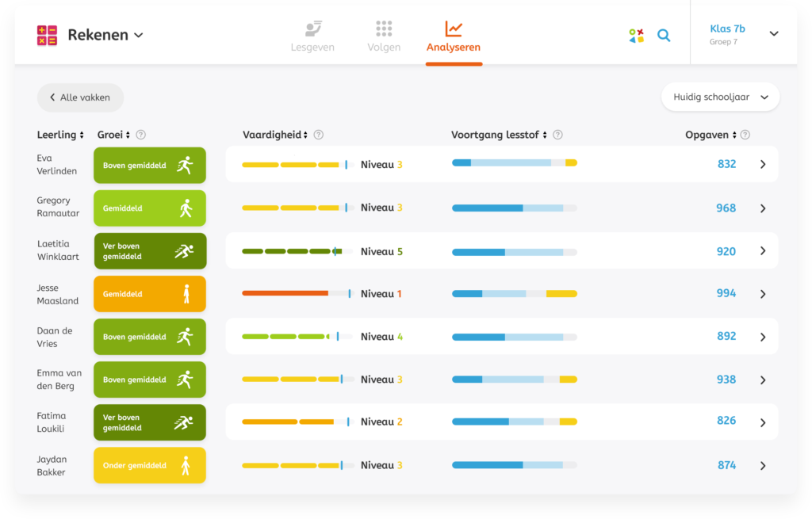Toggle sorting on the Opgaven column
Image resolution: width=812 pixels, height=519 pixels.
coord(711,135)
